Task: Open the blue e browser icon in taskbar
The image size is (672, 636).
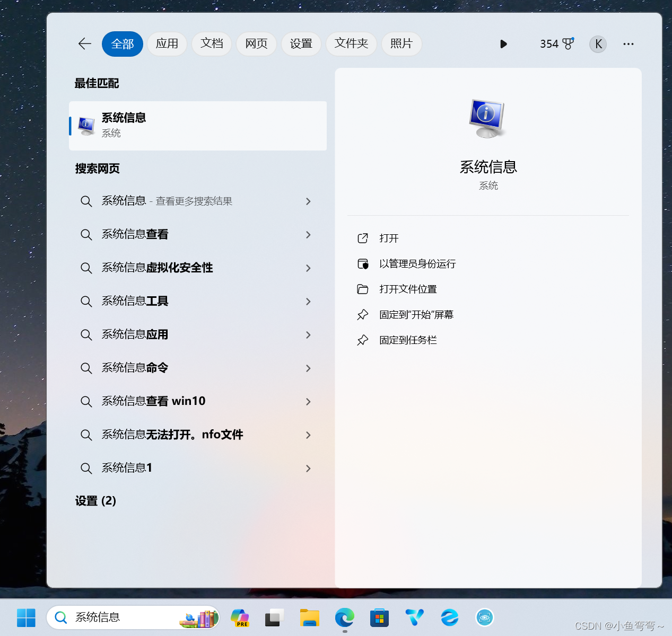Action: click(x=450, y=617)
